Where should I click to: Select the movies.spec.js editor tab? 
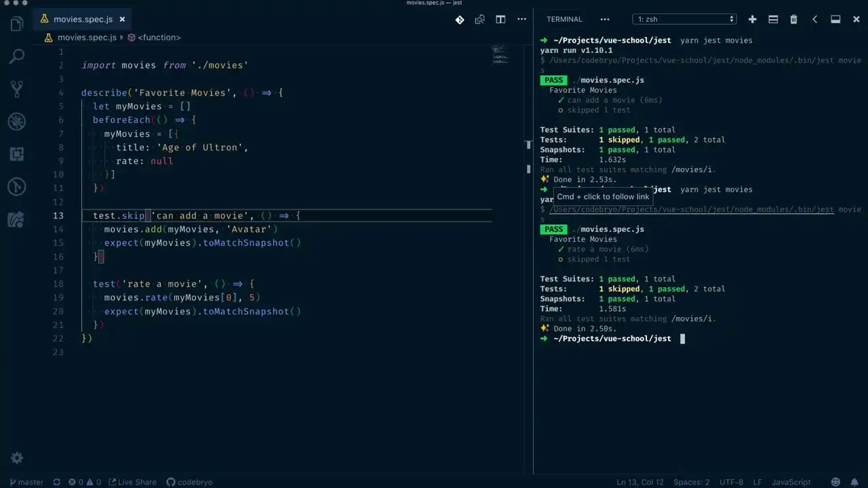[83, 19]
